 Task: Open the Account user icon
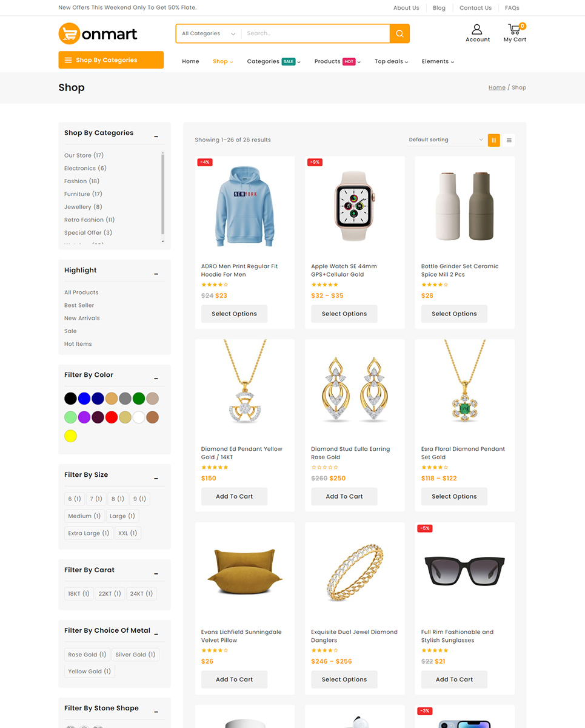coord(477,30)
